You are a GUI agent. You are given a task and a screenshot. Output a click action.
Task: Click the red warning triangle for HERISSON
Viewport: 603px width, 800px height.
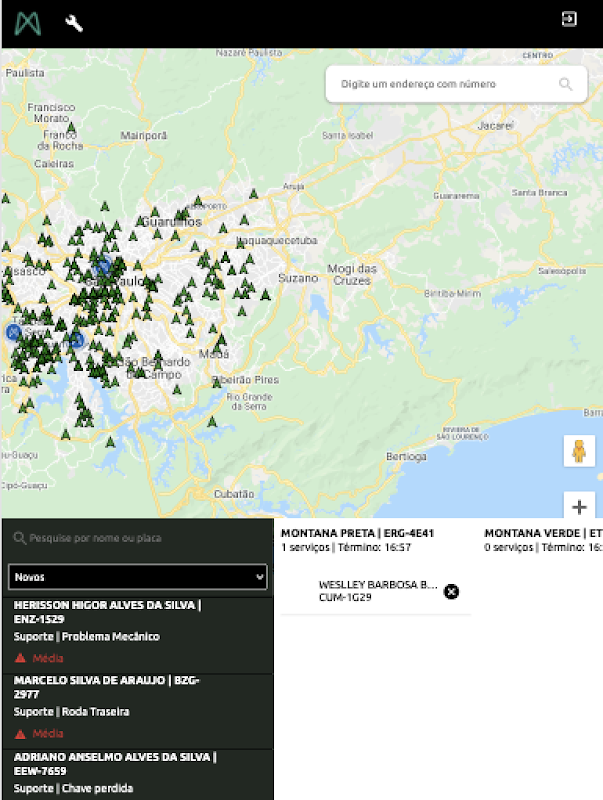point(20,658)
